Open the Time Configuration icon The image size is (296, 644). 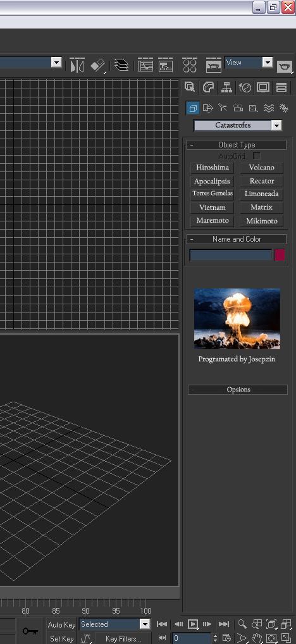point(227,638)
